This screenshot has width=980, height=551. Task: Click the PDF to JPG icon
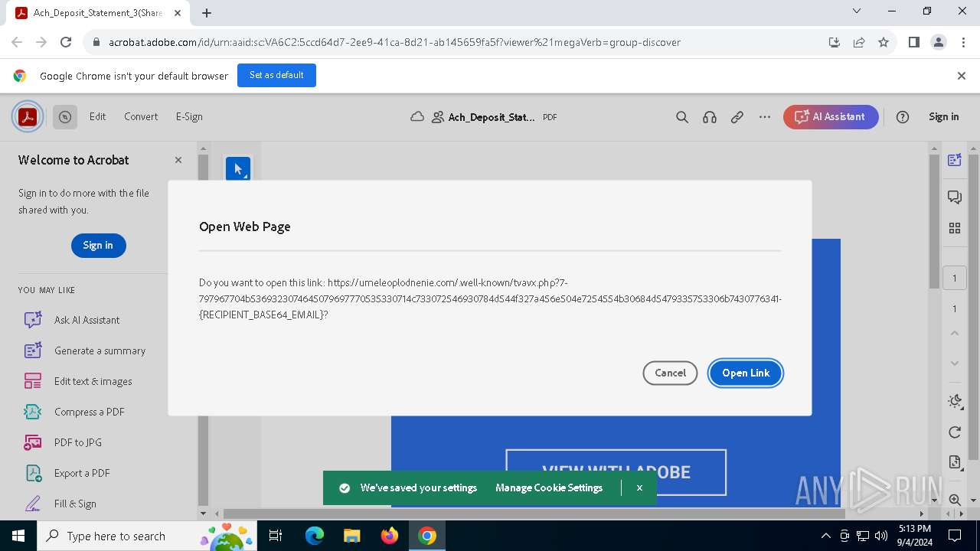(x=33, y=442)
